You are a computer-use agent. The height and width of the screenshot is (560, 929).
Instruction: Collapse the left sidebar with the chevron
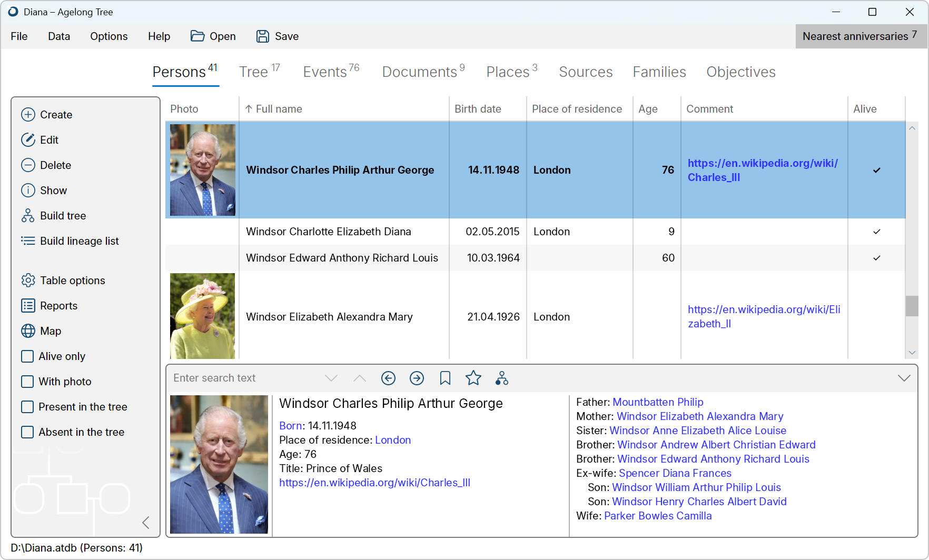pos(146,523)
